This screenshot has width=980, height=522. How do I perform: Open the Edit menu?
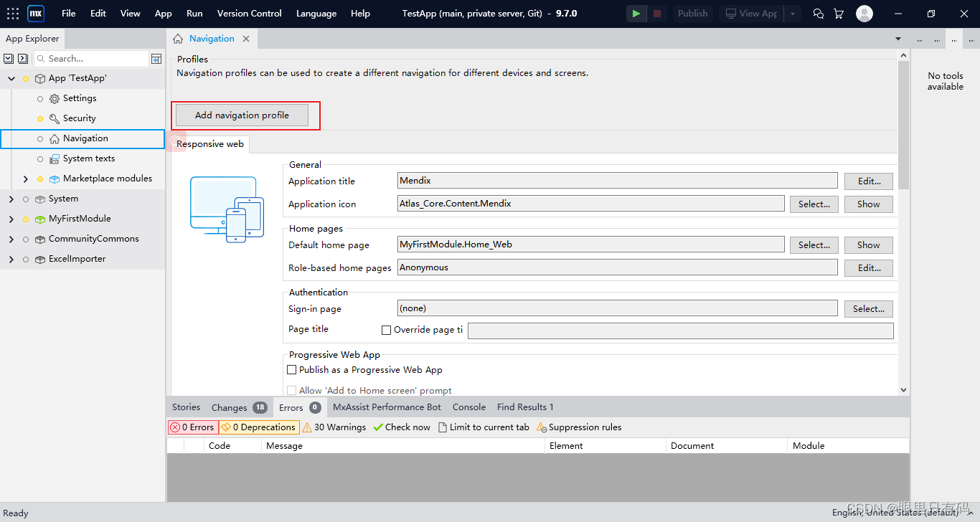coord(98,14)
